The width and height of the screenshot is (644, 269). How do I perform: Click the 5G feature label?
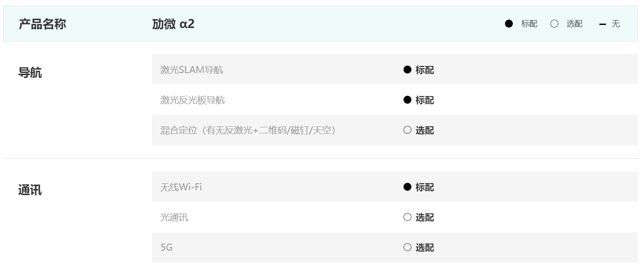click(167, 248)
